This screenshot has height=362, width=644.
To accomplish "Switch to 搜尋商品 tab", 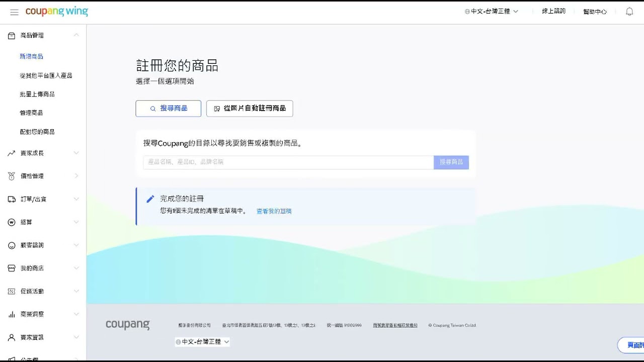I will 169,109.
